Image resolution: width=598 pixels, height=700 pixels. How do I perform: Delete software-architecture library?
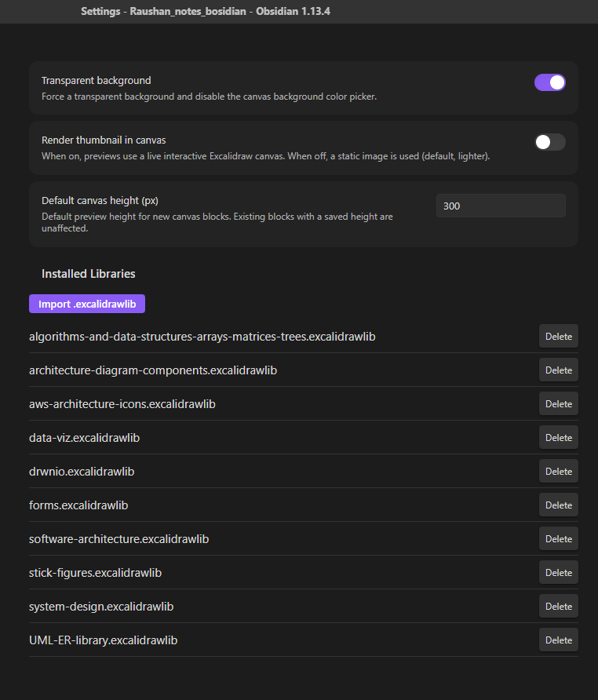pyautogui.click(x=558, y=539)
